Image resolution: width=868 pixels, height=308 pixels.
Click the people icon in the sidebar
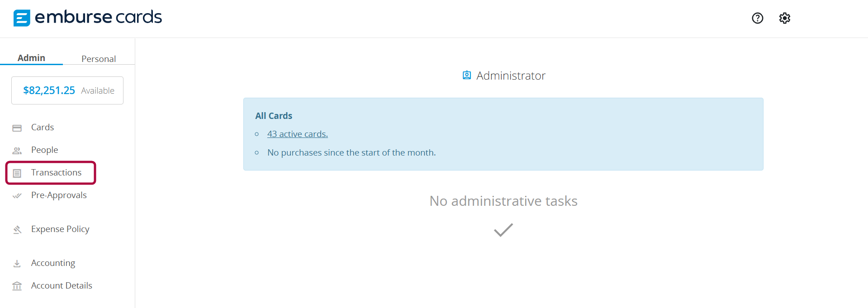click(17, 151)
